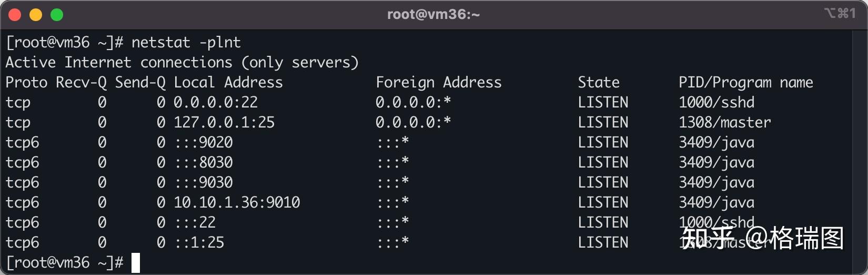Minimize the terminal with yellow button
The image size is (868, 275).
(36, 15)
